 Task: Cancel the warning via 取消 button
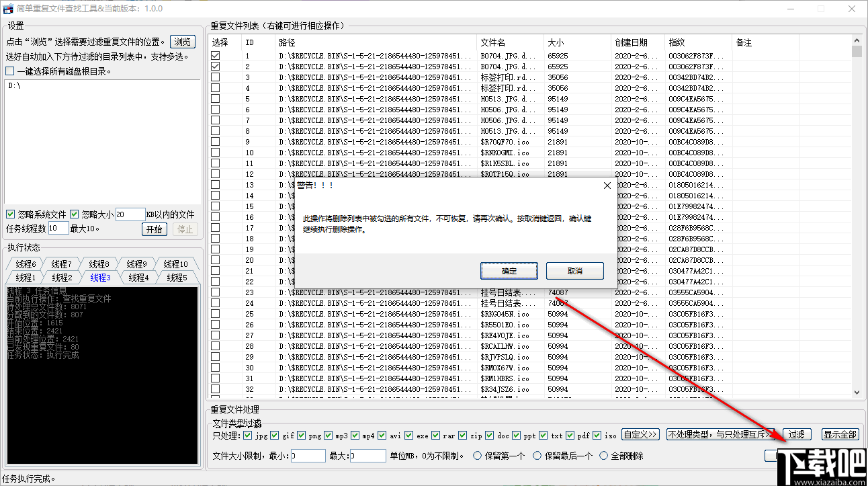click(575, 271)
